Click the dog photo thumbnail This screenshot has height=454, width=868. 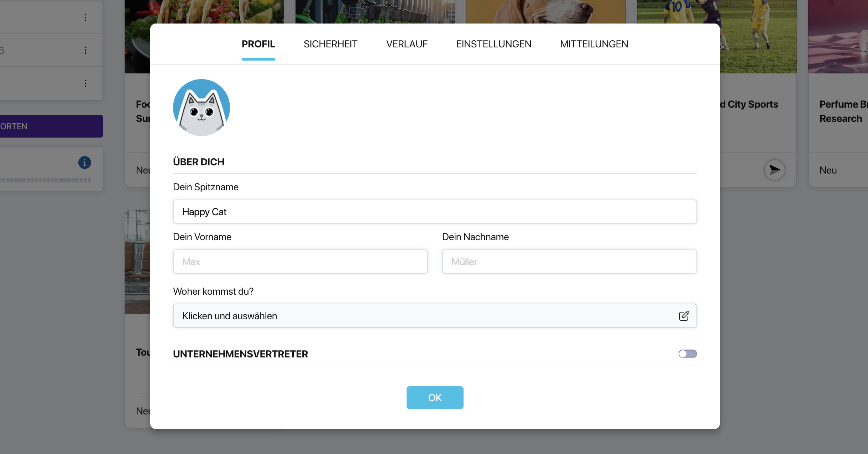tap(546, 12)
